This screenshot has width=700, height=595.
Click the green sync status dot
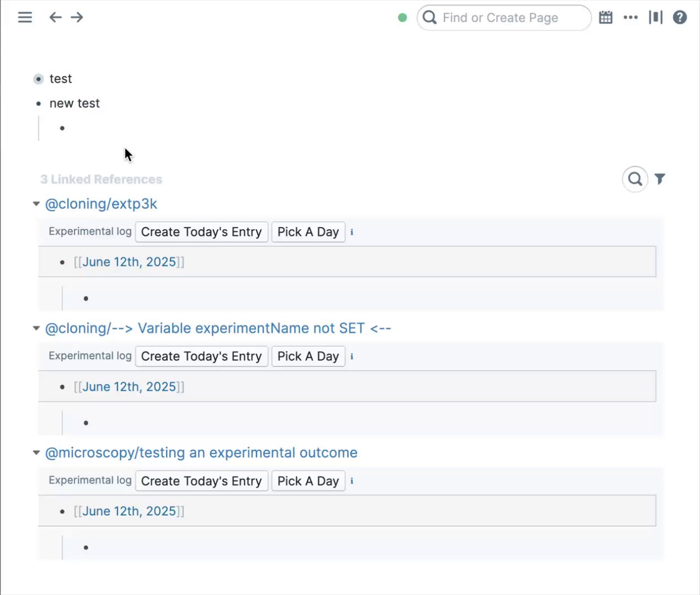tap(402, 18)
